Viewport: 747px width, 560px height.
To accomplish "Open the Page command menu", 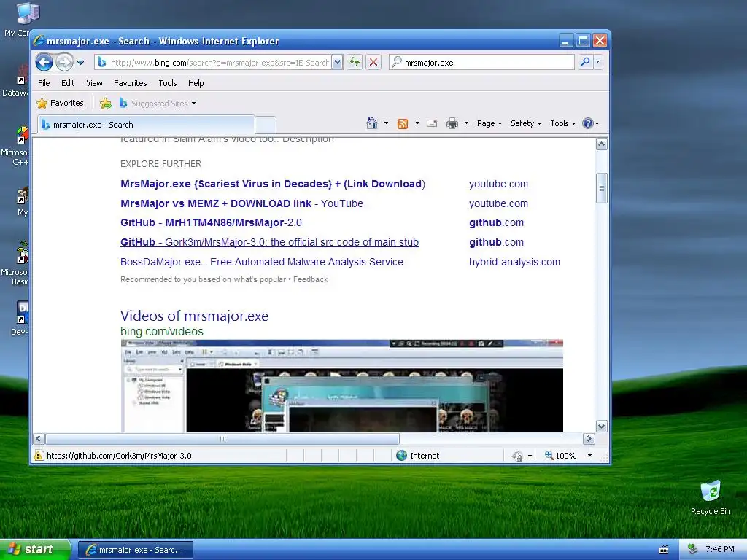I will (x=489, y=123).
